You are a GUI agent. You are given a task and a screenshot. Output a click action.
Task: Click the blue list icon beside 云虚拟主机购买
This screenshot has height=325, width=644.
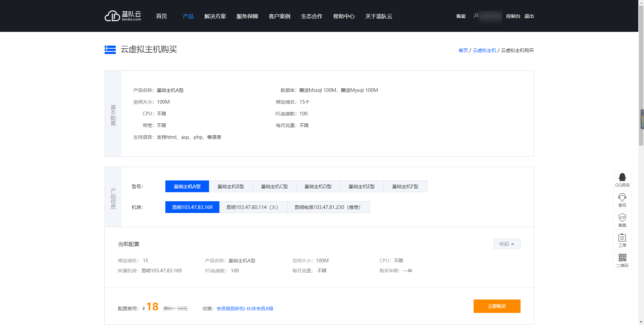[110, 50]
